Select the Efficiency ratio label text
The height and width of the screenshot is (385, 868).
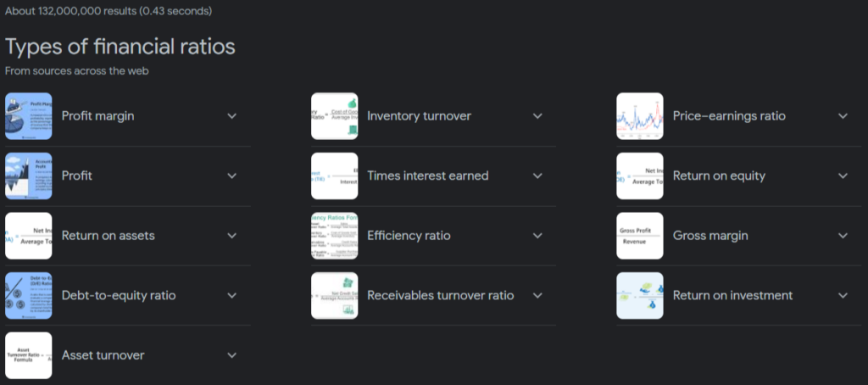click(409, 236)
